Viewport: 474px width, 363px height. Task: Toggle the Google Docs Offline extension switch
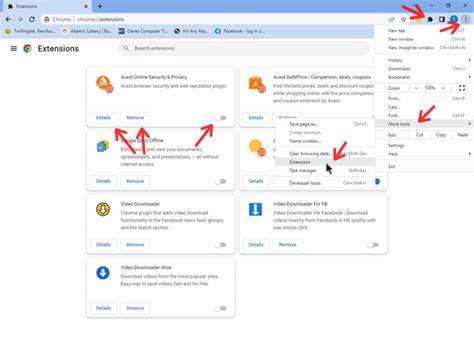(x=221, y=181)
